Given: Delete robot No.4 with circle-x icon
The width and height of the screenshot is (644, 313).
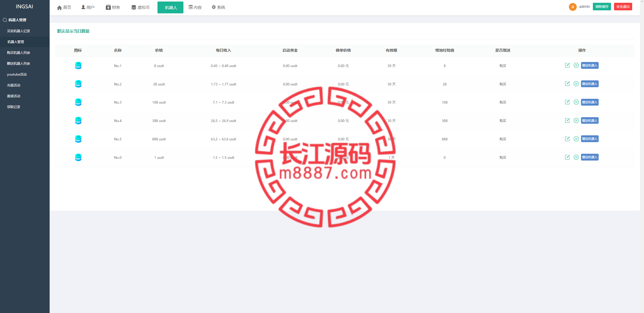Looking at the screenshot, I should point(576,120).
